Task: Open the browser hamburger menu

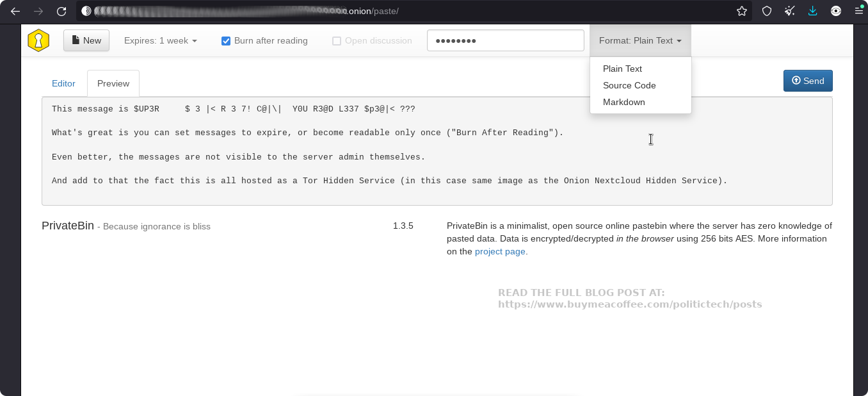Action: 858,11
